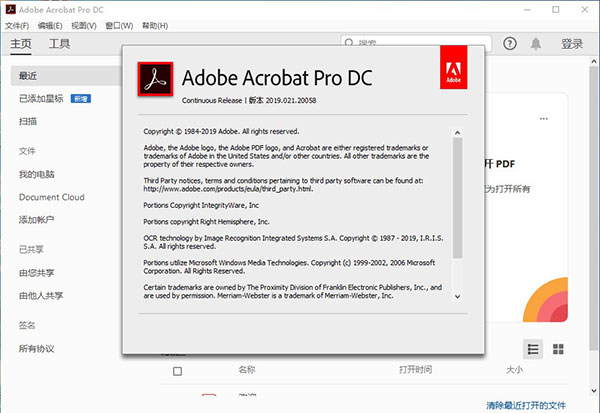Click the 登录 sign-in button
The image size is (600, 413).
tap(572, 44)
